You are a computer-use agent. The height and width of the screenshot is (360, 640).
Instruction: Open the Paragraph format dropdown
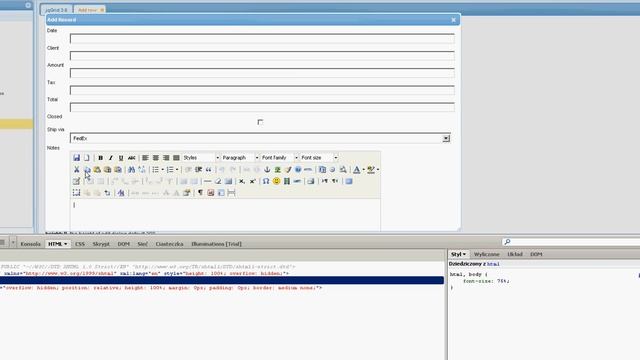(240, 158)
